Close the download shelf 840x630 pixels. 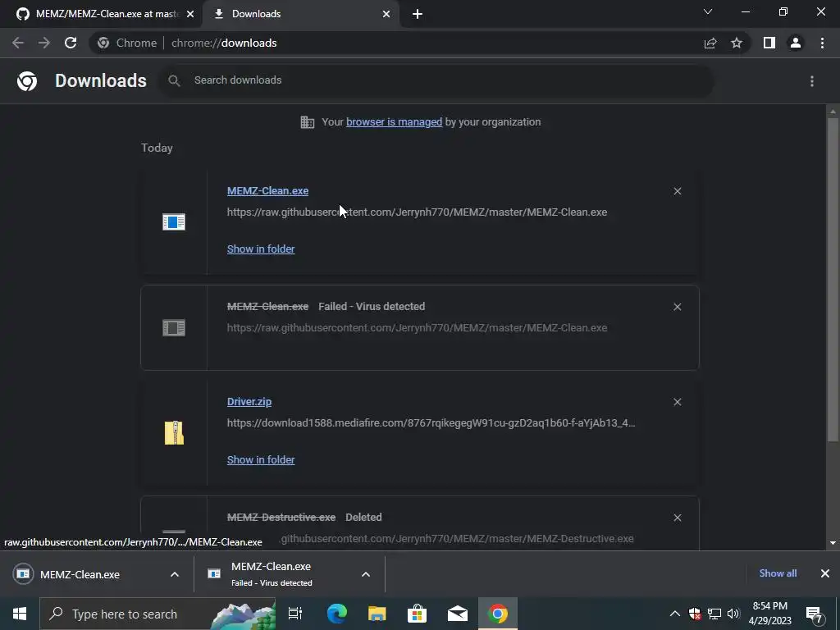click(825, 573)
